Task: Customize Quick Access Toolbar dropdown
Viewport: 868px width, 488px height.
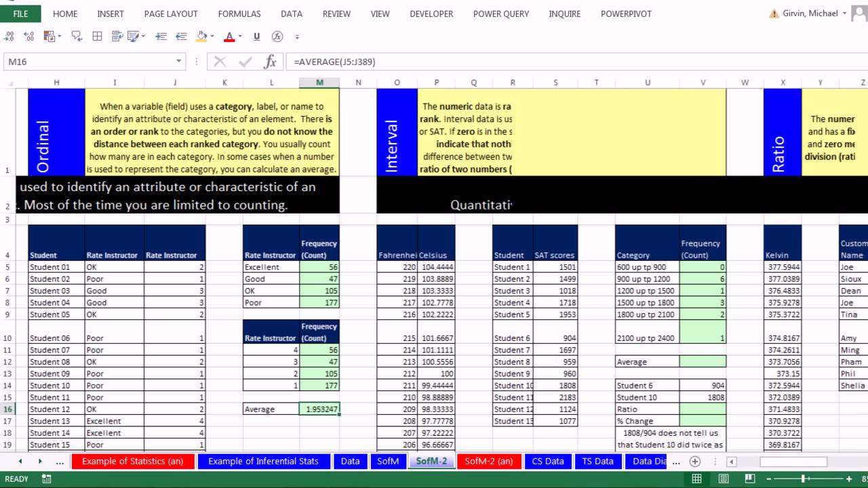Action: (298, 37)
